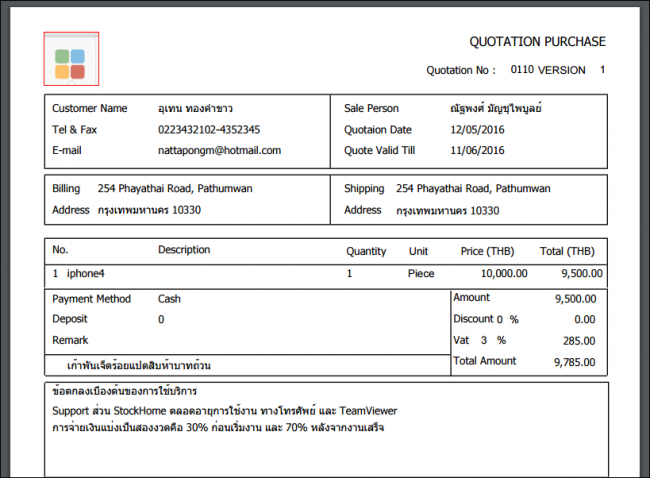Click email nattapongm@hotmail.com

click(x=219, y=150)
